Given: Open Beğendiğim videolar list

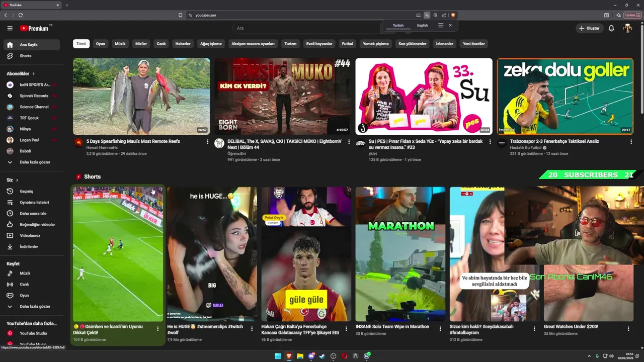Looking at the screenshot, I should click(x=32, y=224).
